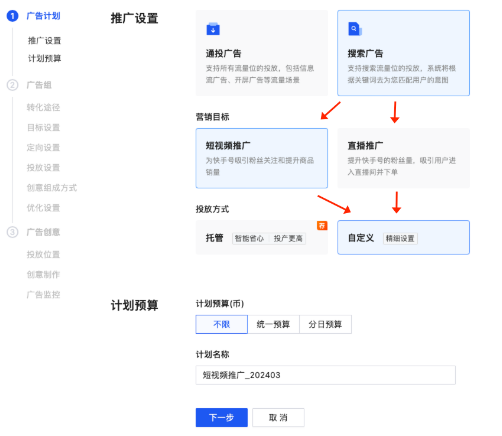Screen dimensions: 502x436
Task: Click the 取消 button
Action: 278,417
